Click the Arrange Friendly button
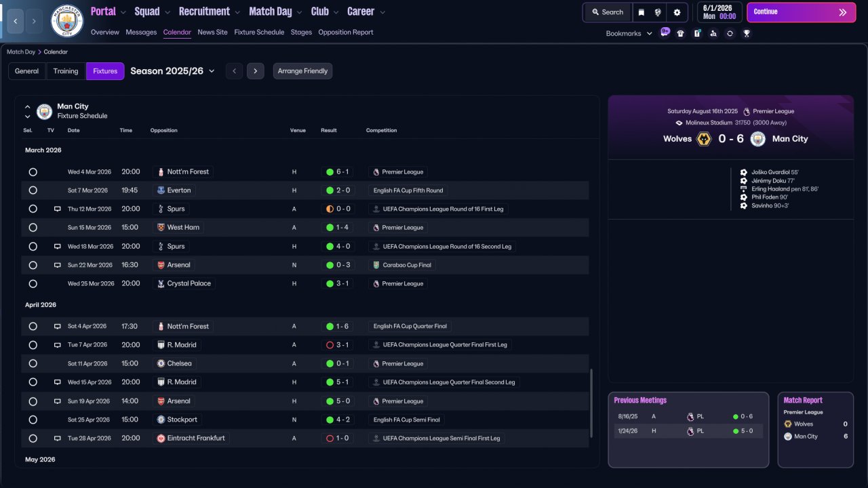The height and width of the screenshot is (488, 868). [302, 71]
